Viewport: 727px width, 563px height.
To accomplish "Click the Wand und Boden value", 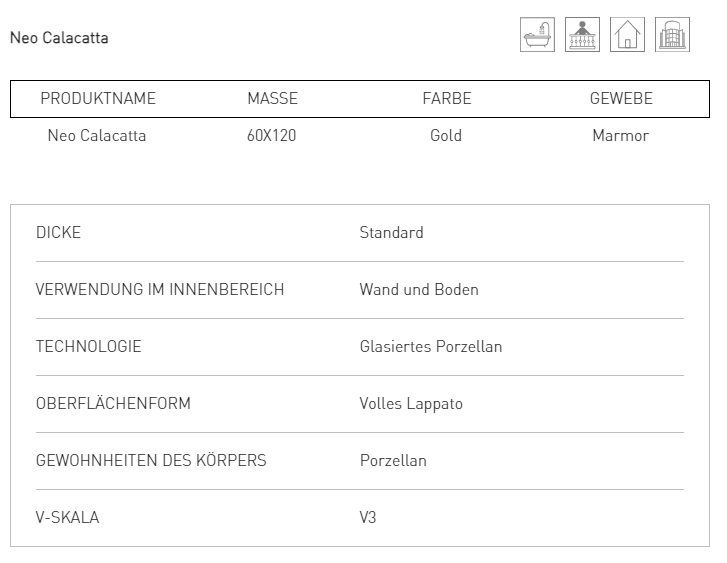I will pos(419,289).
